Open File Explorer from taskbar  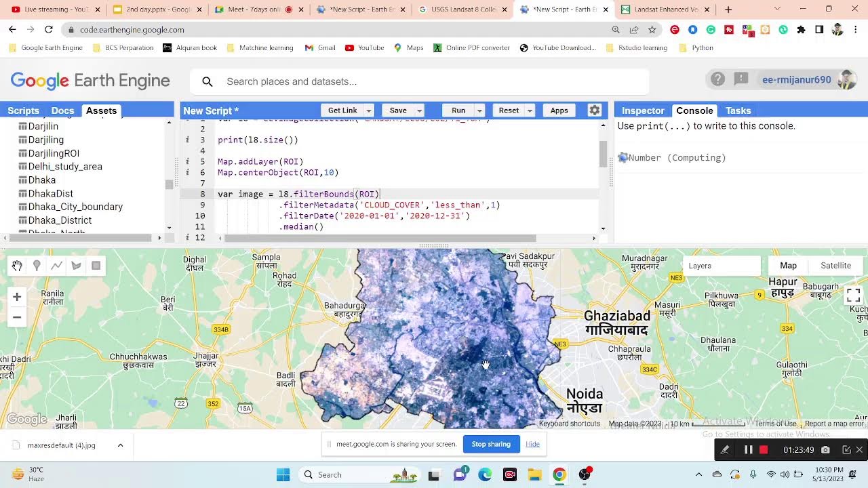534,474
